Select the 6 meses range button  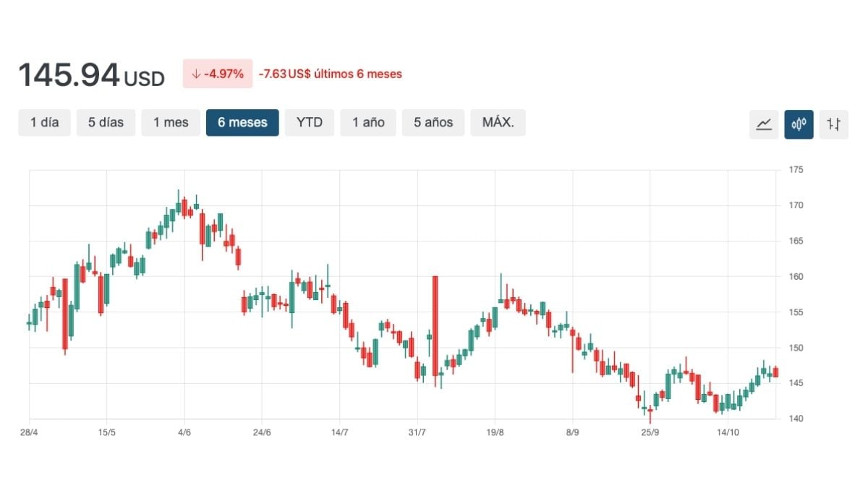click(242, 123)
